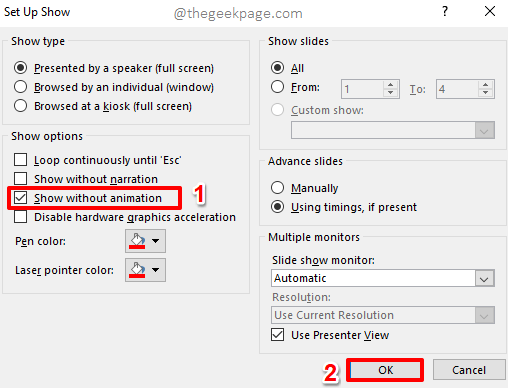
Task: Uncheck Use Presenter View
Action: pyautogui.click(x=278, y=335)
